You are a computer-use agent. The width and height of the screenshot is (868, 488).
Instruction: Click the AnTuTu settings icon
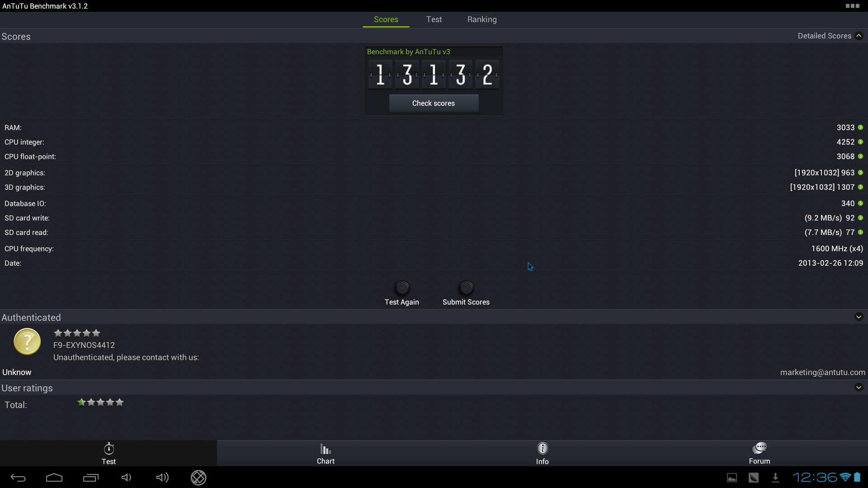tap(853, 6)
